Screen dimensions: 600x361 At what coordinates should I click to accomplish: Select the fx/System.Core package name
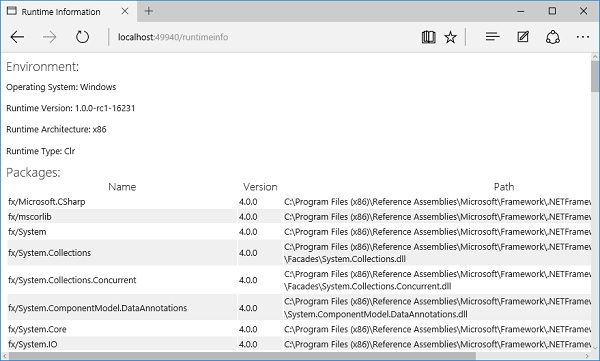tap(37, 329)
